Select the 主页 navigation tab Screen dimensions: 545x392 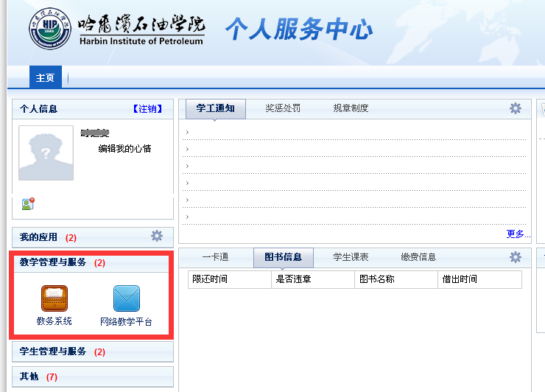(x=45, y=77)
